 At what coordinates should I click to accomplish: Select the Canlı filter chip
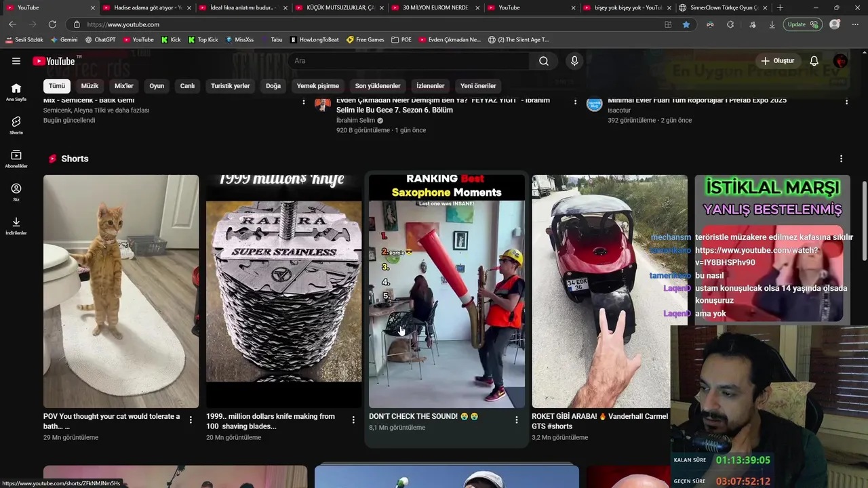point(187,86)
